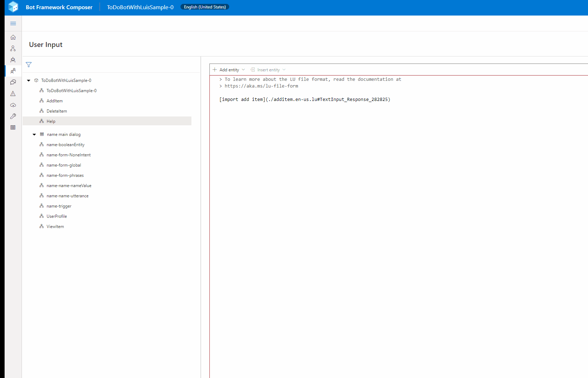Select name-form-global item
Screen dimensions: 588x378
(107, 165)
